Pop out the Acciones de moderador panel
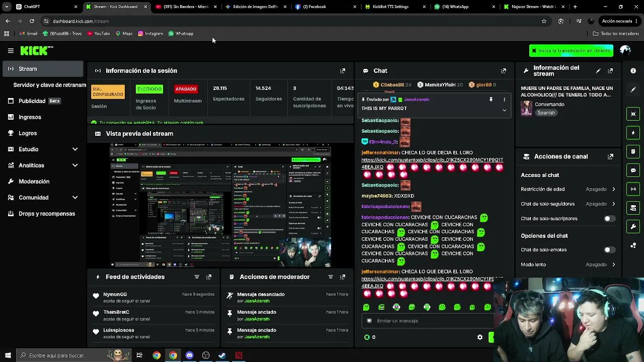The image size is (644, 362). pos(343,277)
